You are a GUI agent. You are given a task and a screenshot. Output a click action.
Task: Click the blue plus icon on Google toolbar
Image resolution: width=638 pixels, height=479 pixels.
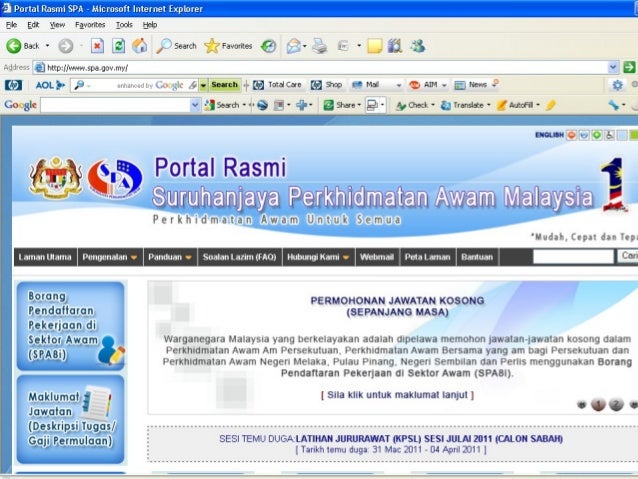click(x=302, y=105)
